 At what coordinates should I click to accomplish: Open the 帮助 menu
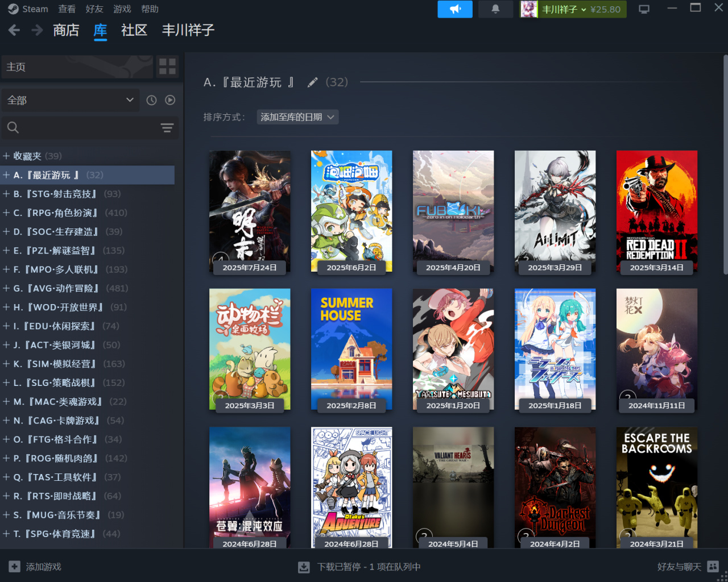point(150,9)
